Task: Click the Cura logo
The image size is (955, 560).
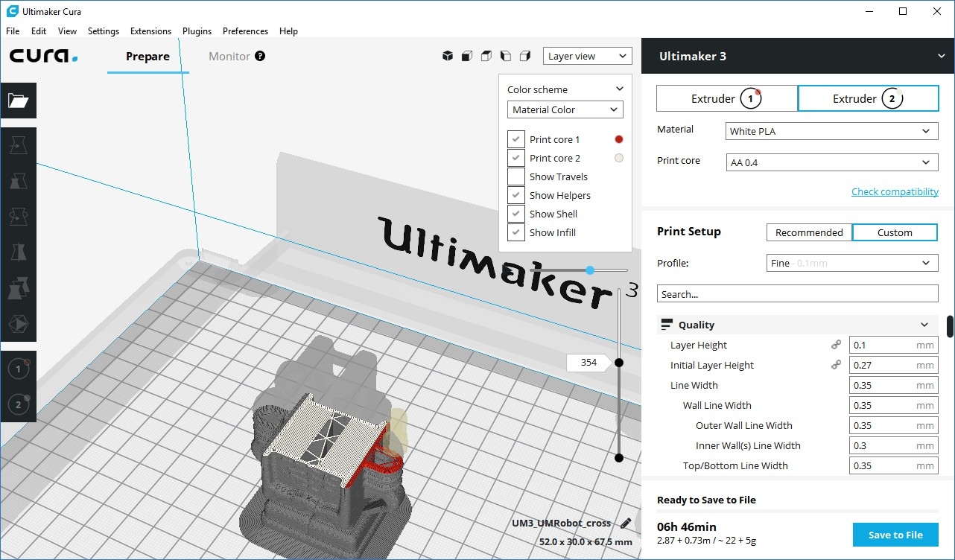Action: (x=43, y=56)
